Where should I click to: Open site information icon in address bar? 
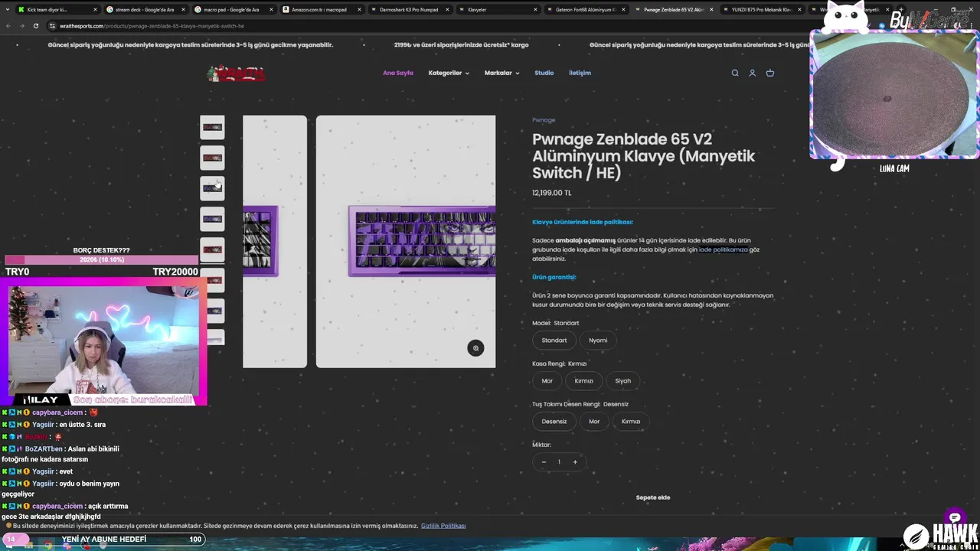pos(52,25)
